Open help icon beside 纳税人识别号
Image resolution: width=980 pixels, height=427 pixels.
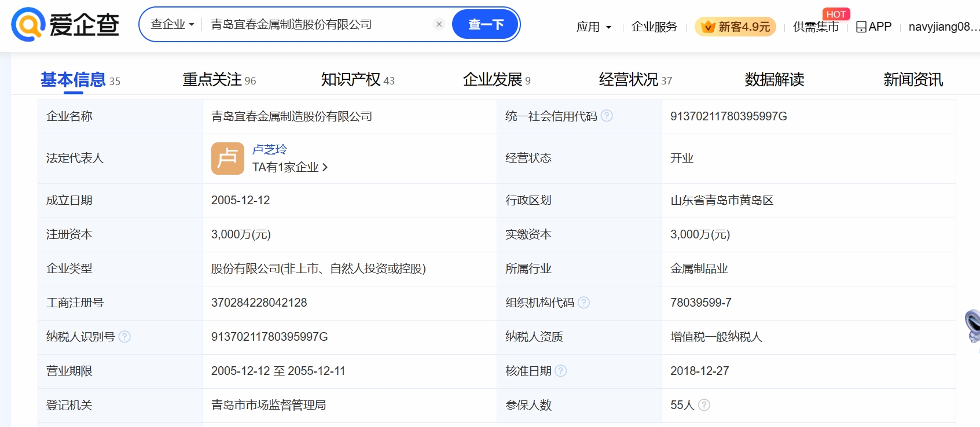[124, 337]
